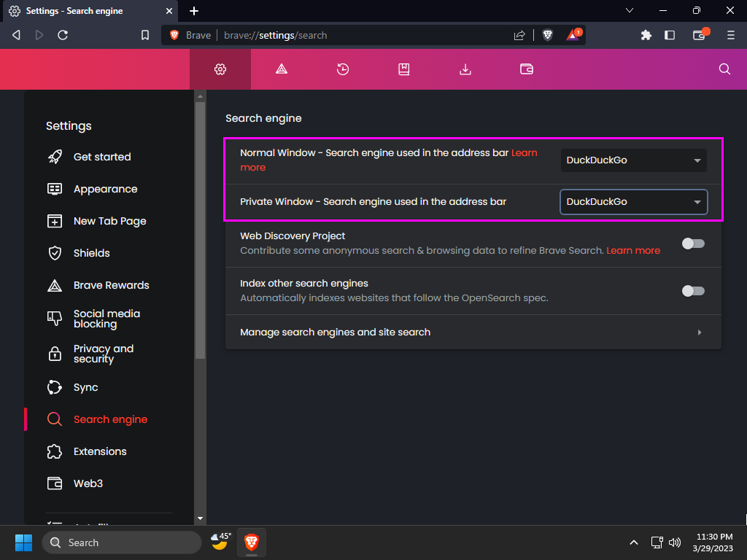Go to New Tab Page settings

pos(97,221)
